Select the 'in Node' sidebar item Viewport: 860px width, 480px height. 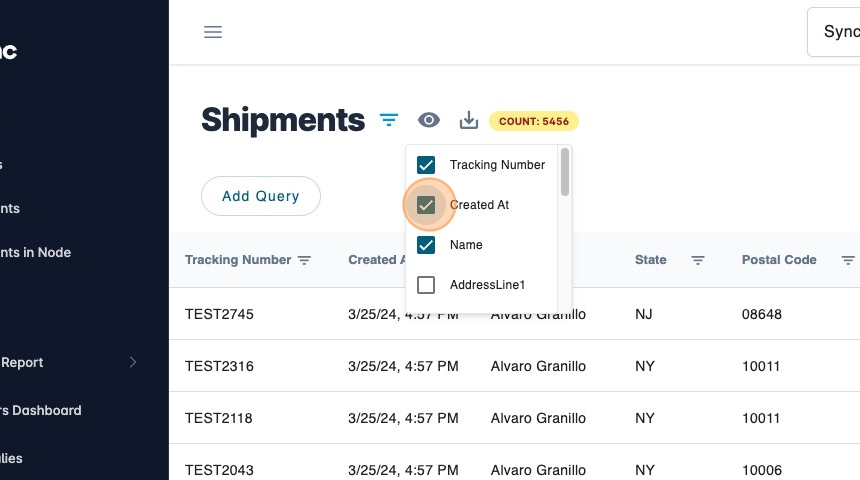pos(36,253)
